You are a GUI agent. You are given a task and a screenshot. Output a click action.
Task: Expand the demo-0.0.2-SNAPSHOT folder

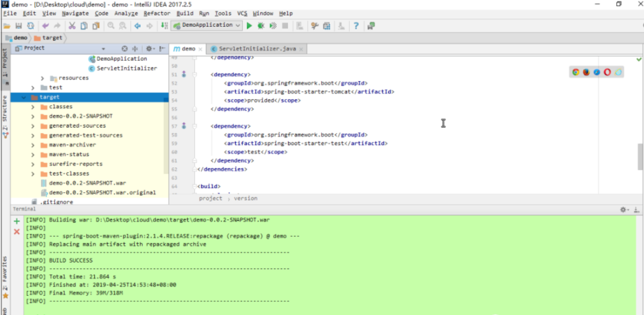point(33,116)
